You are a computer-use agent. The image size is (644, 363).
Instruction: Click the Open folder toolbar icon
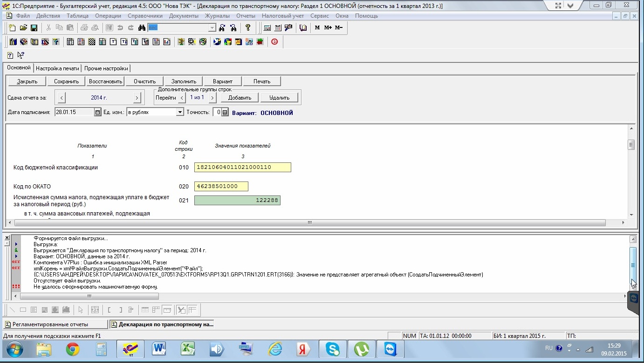[x=23, y=28]
